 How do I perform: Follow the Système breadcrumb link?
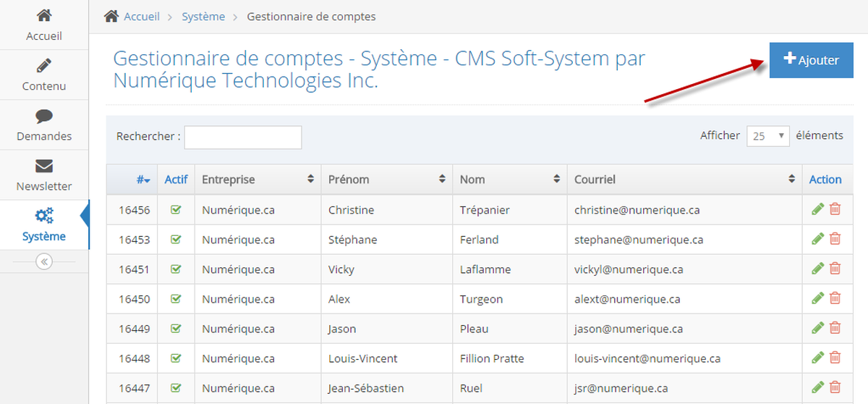[x=203, y=16]
